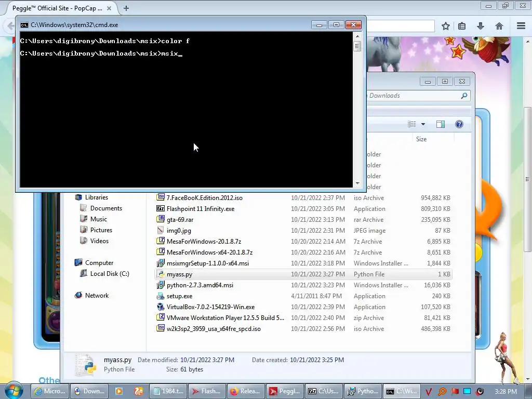This screenshot has height=399, width=532.
Task: Click the orange magnifier tray icon
Action: [x=442, y=392]
